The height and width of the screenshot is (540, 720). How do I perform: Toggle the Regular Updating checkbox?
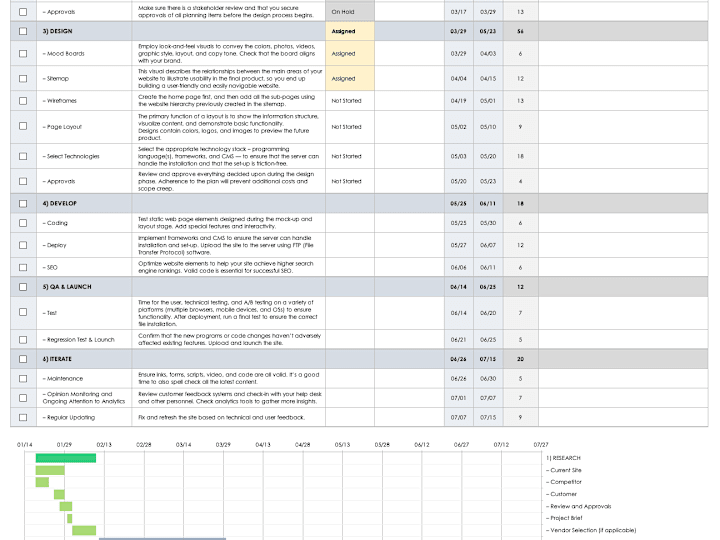pos(23,417)
